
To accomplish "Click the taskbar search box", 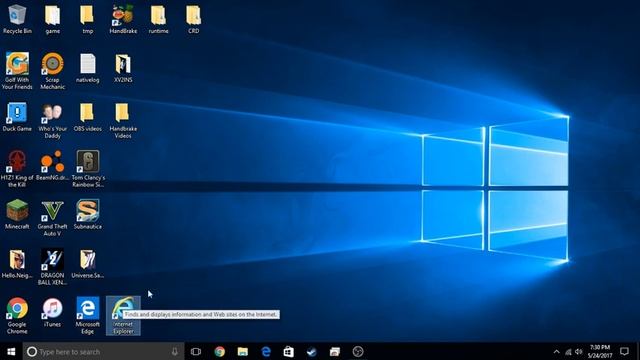I will click(x=103, y=351).
